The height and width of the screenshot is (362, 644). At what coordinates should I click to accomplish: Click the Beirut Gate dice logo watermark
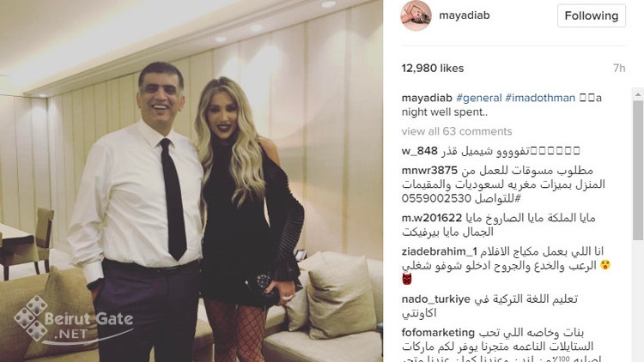point(31,317)
